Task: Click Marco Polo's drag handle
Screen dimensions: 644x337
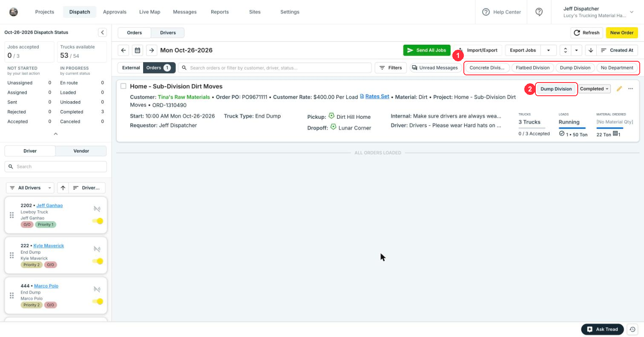Action: [12, 295]
